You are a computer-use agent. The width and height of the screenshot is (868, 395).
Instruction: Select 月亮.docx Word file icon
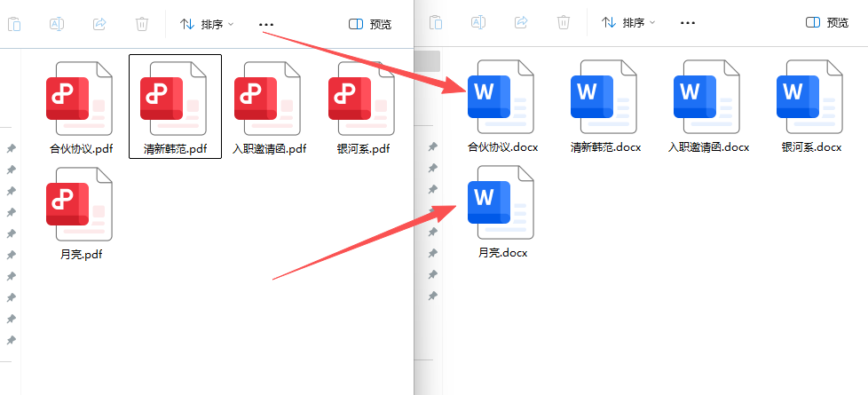click(x=501, y=202)
